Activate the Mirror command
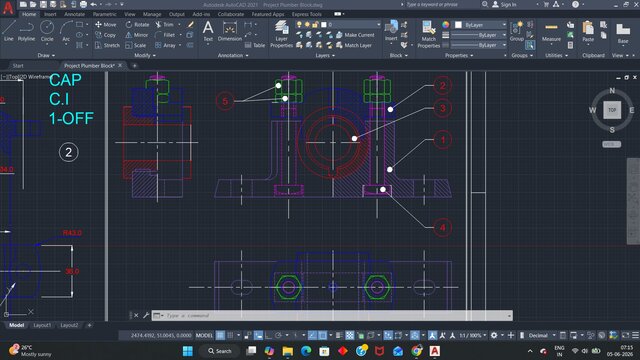 click(x=137, y=35)
